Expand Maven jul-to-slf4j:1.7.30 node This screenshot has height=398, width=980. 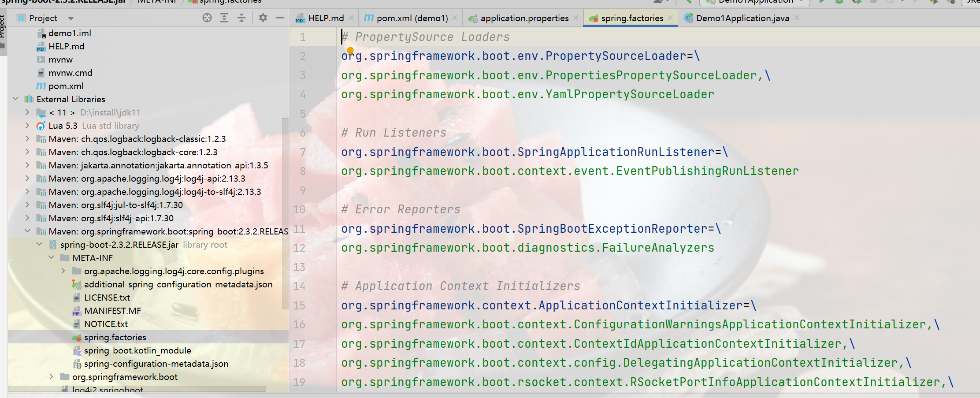click(27, 205)
